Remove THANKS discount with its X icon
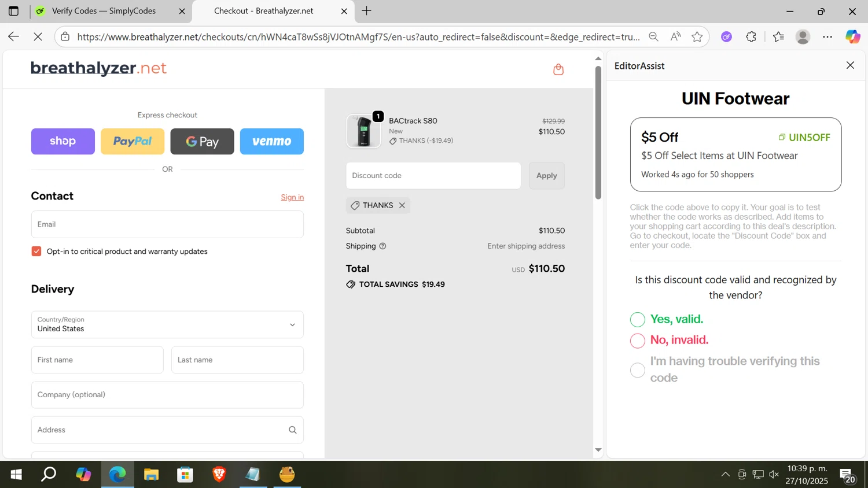868x488 pixels. pyautogui.click(x=402, y=205)
